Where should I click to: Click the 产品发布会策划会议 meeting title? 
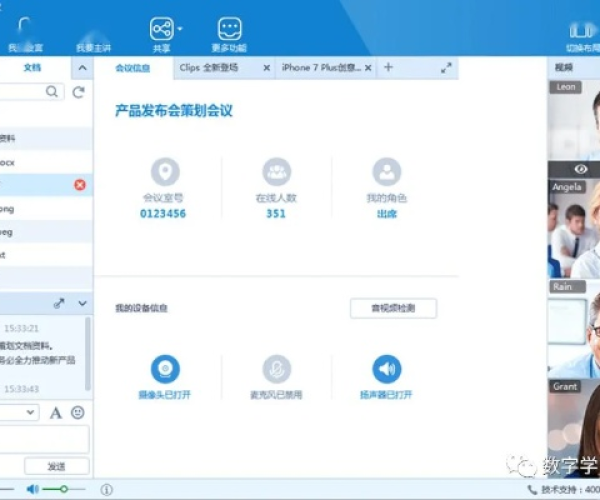[x=174, y=111]
